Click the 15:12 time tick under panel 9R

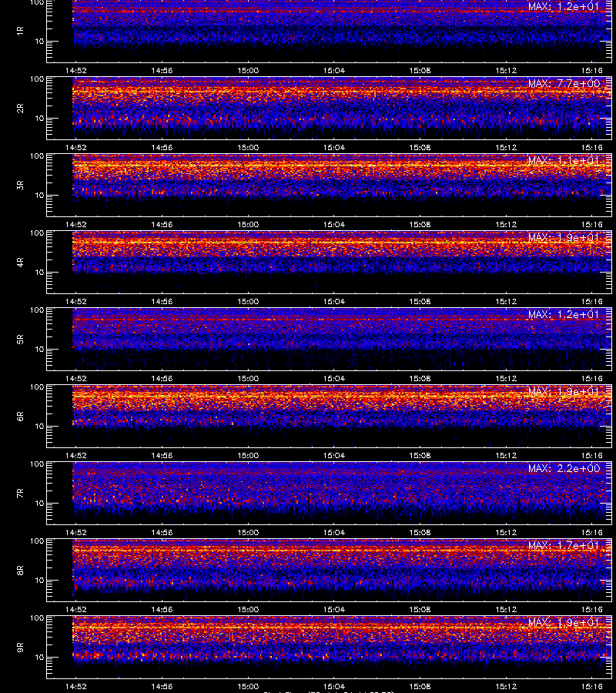[x=506, y=686]
